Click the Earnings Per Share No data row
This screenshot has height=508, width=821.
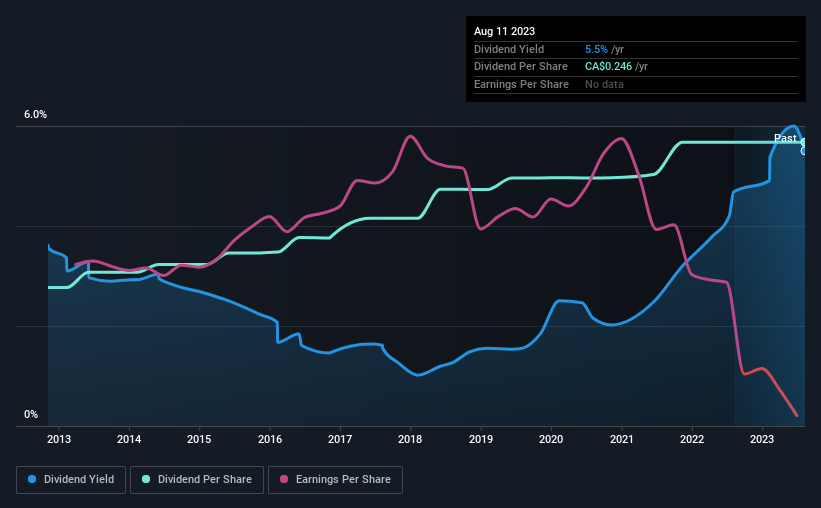(636, 84)
